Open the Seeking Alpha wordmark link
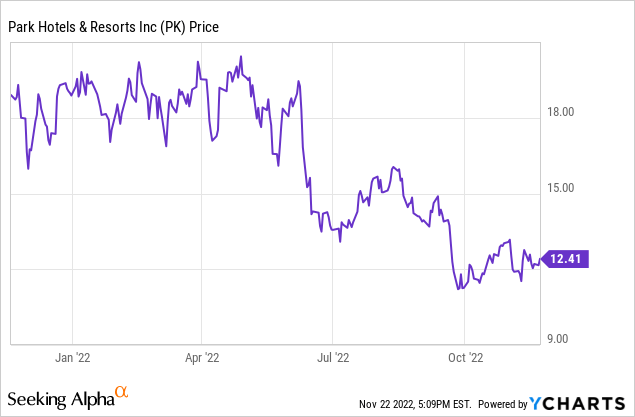 (x=60, y=400)
